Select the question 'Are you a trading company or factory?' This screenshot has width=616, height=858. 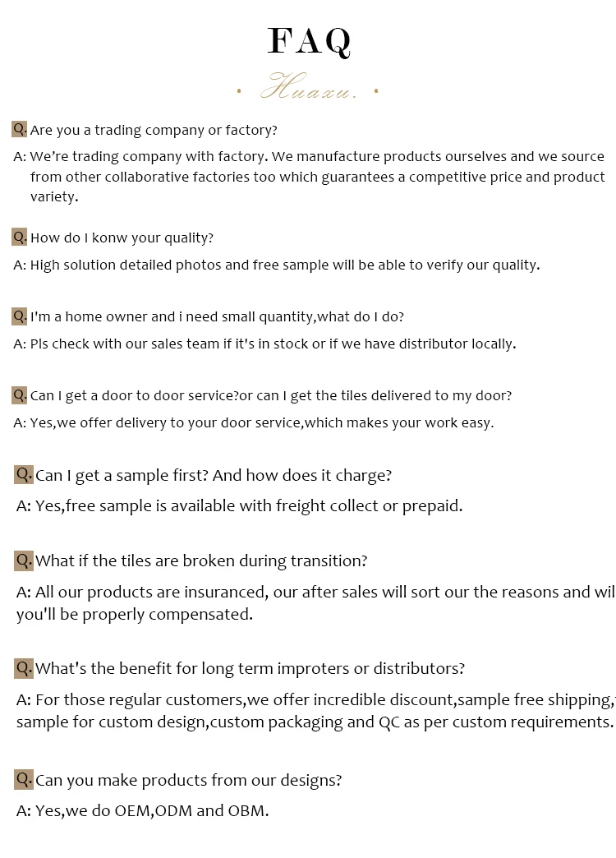tap(154, 130)
